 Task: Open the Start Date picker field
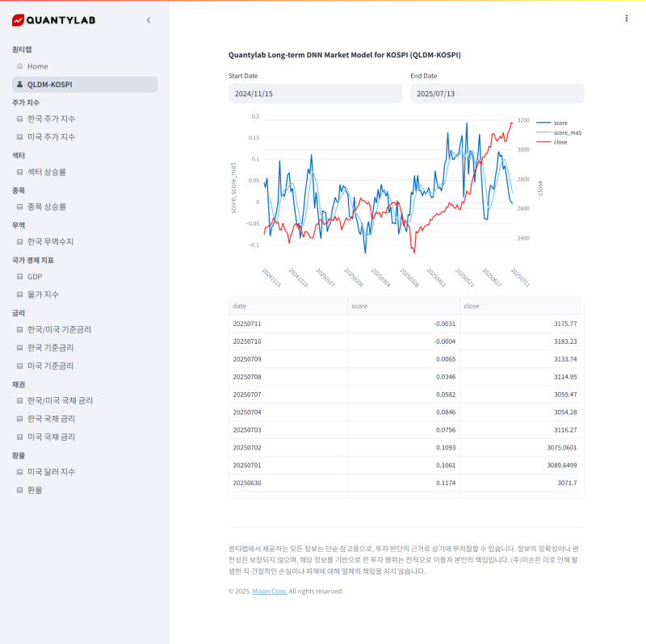[315, 94]
